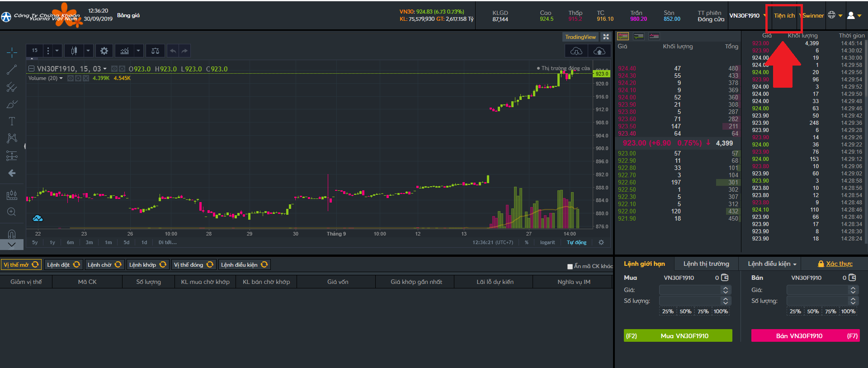Open the VN30F1910 symbol dropdown in header
Image resolution: width=868 pixels, height=368 pixels.
(x=765, y=15)
